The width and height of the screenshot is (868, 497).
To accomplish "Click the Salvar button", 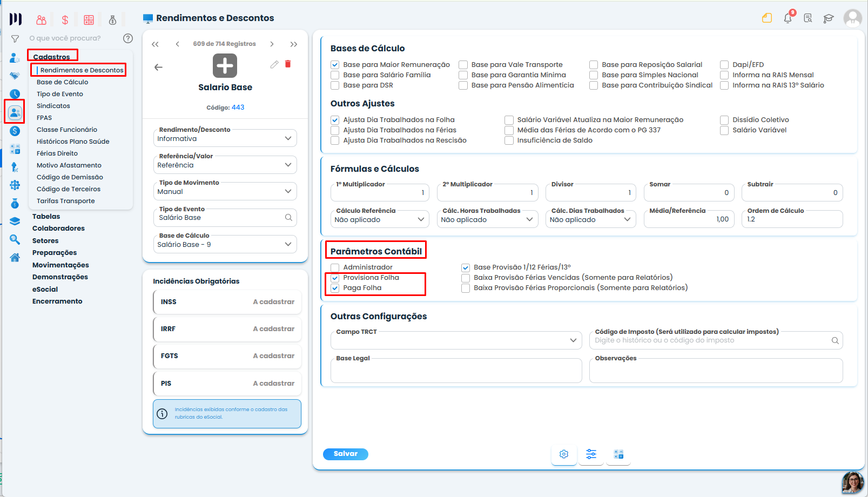I will (346, 454).
